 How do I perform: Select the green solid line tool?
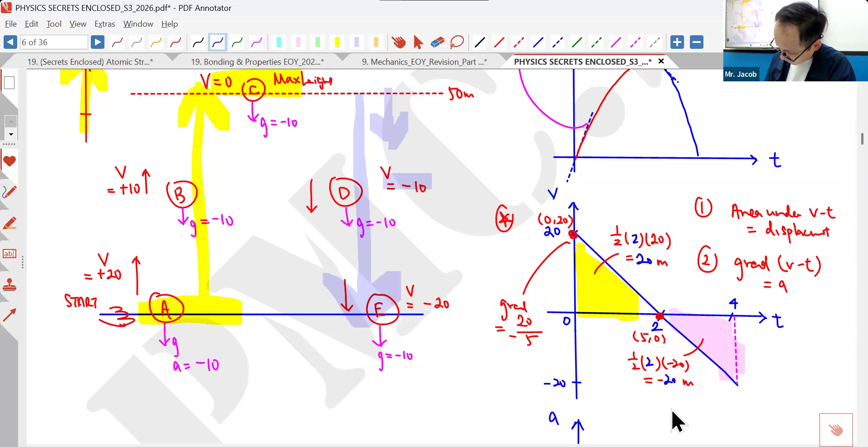point(577,42)
